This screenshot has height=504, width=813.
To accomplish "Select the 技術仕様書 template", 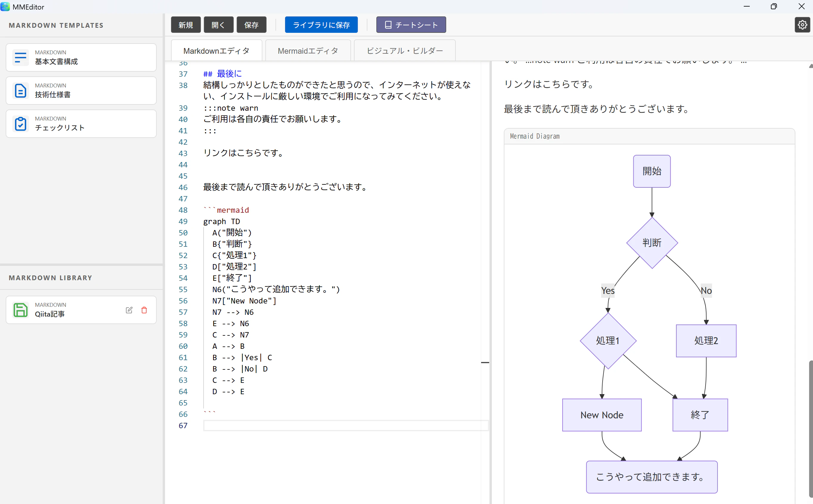I will tap(81, 91).
